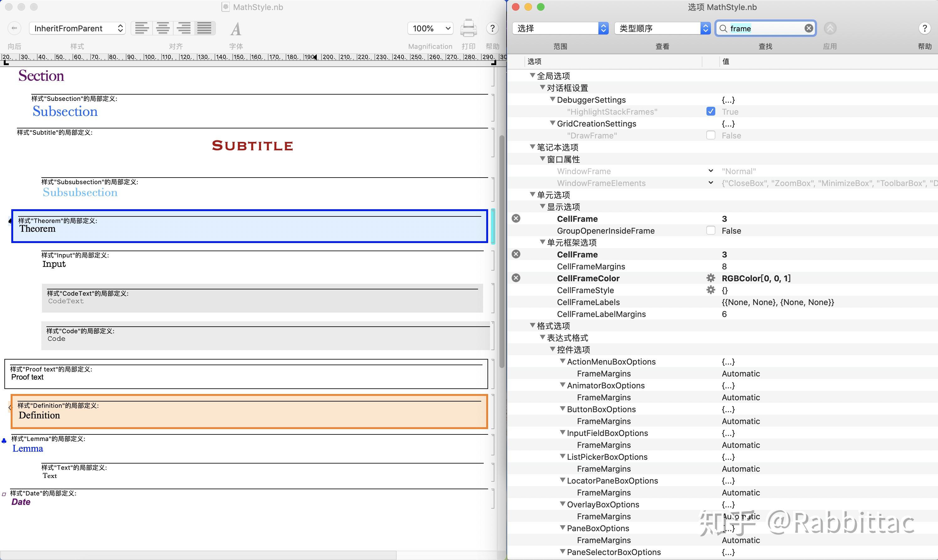Open the gear menu beside CellFrameStyle
Image resolution: width=938 pixels, height=560 pixels.
711,290
